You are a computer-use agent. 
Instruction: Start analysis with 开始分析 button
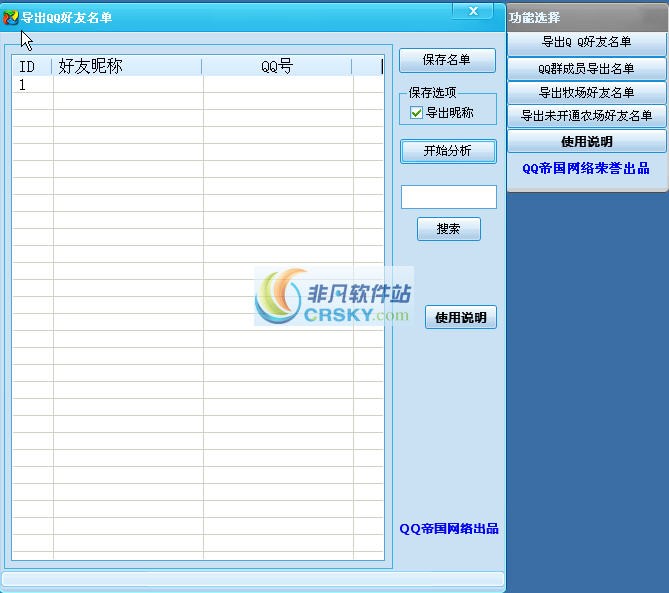coord(448,151)
